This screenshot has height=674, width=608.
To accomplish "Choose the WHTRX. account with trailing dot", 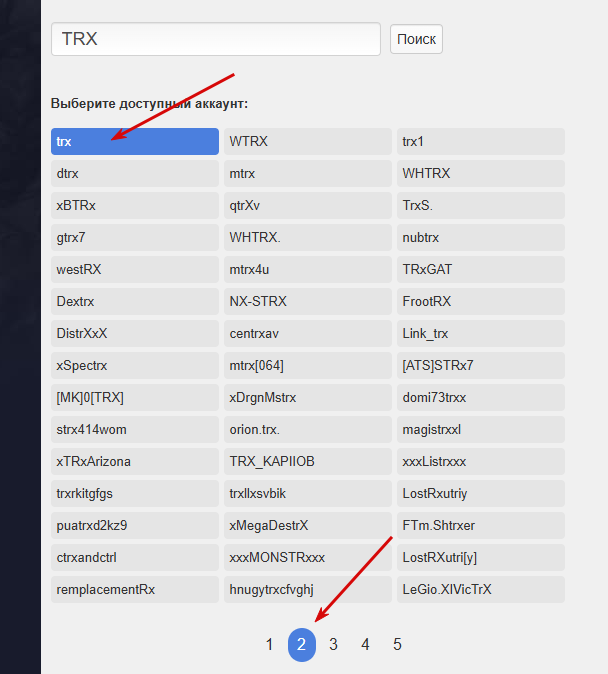I will coord(308,237).
